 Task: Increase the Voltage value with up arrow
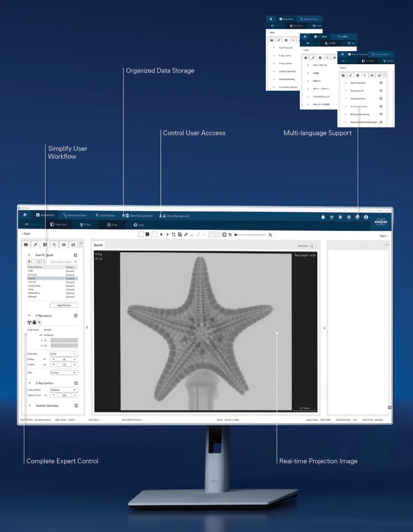coord(75,359)
